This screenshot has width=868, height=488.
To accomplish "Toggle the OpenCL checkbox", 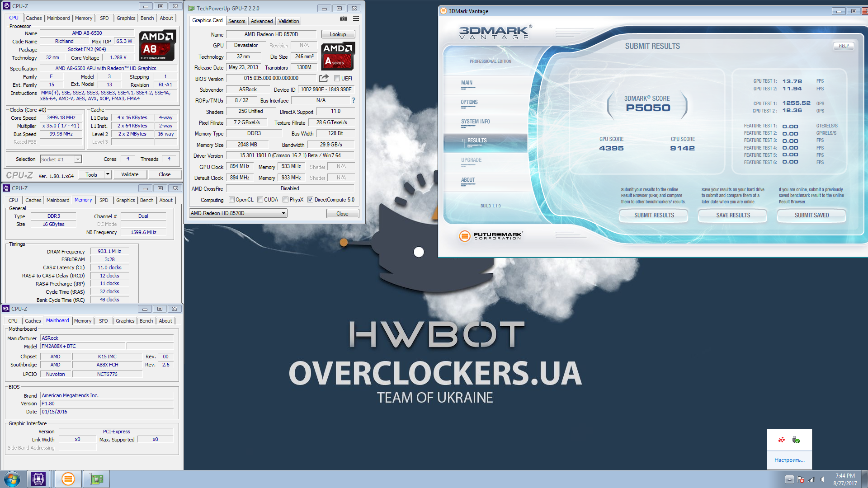I will pos(231,200).
